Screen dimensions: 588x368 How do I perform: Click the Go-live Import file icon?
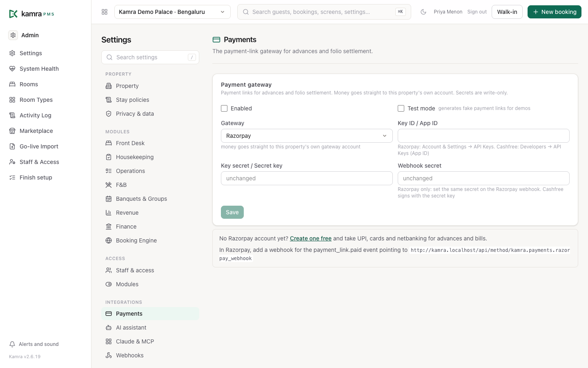(12, 146)
